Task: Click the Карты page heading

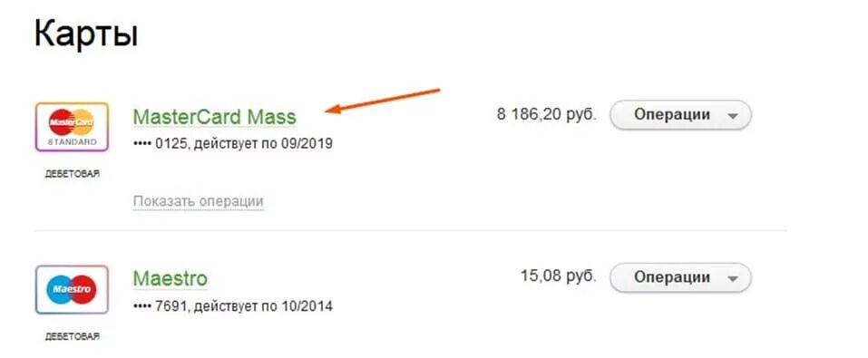Action: pos(86,34)
